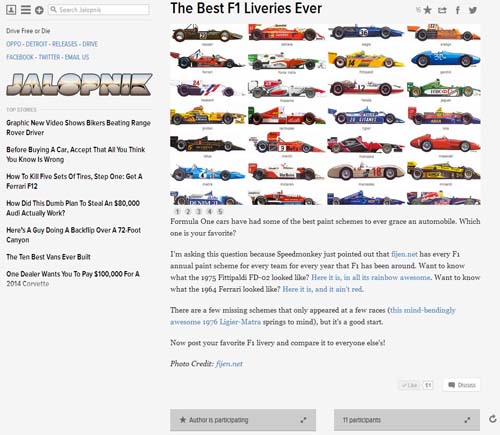500x435 pixels.
Task: Open the EMAIL US link
Action: click(x=77, y=57)
